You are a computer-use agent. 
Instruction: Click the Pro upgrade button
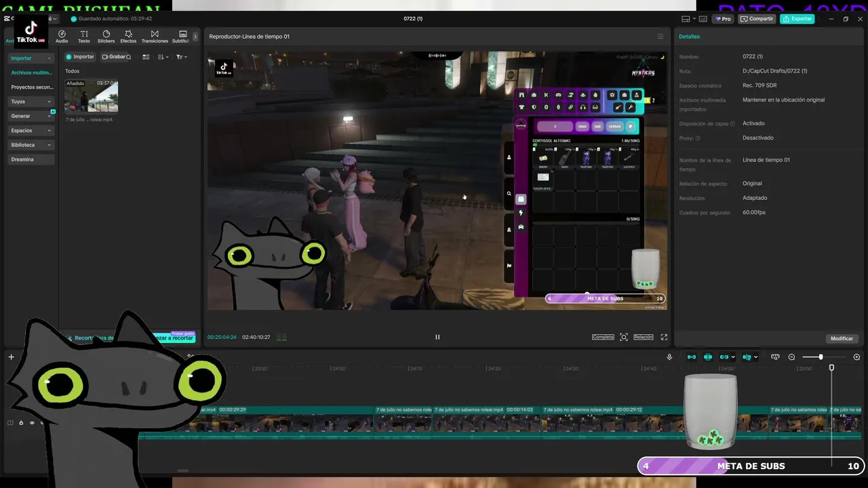click(x=722, y=19)
